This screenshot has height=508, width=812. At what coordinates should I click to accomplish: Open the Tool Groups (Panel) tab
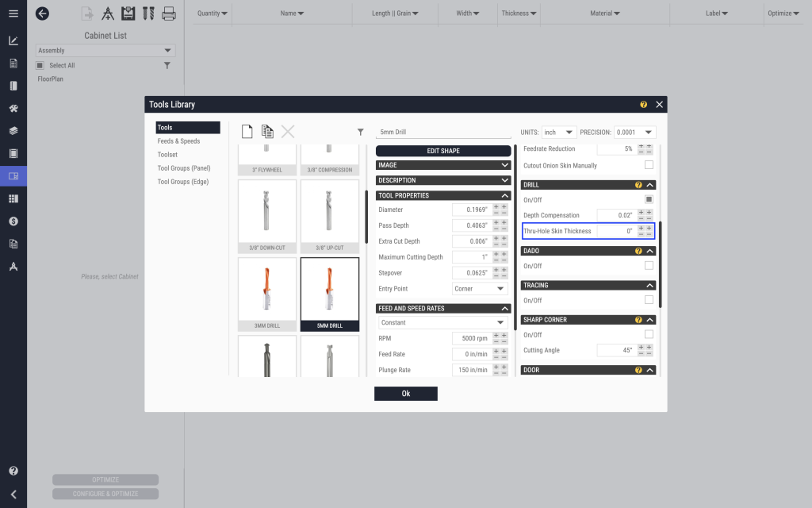183,168
